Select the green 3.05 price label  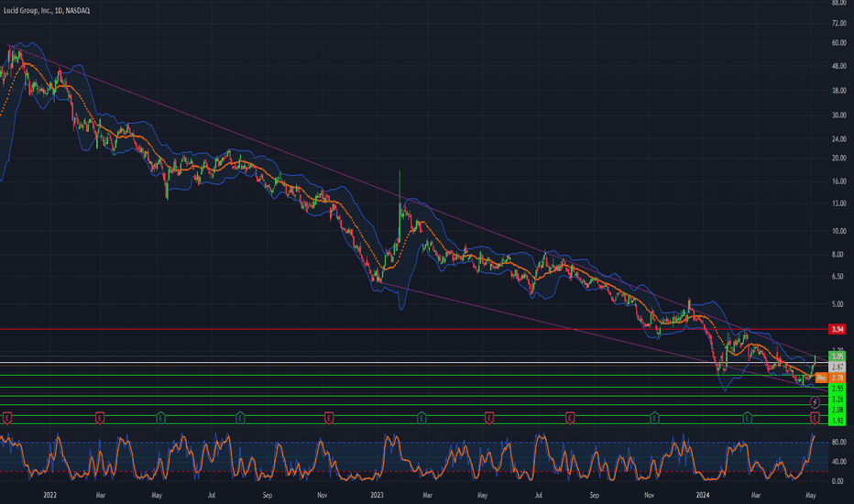point(838,356)
